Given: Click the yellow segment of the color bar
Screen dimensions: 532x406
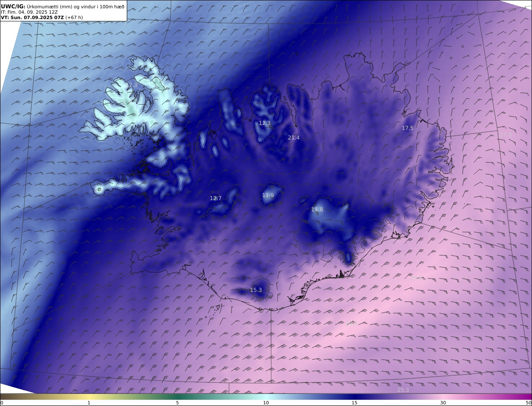Looking at the screenshot, I should click(x=89, y=397).
